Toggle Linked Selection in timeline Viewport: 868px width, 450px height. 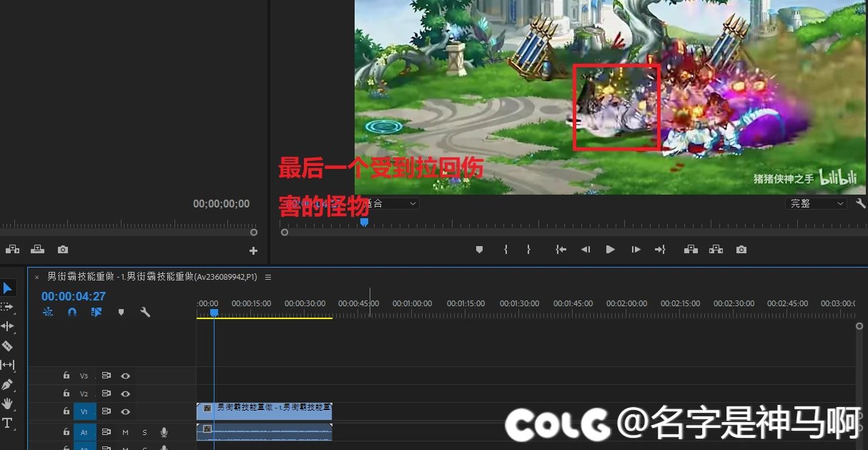click(x=97, y=312)
